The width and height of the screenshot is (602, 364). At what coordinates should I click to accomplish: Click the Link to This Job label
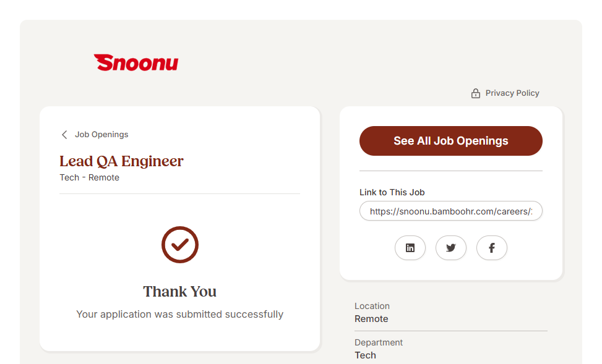(392, 192)
